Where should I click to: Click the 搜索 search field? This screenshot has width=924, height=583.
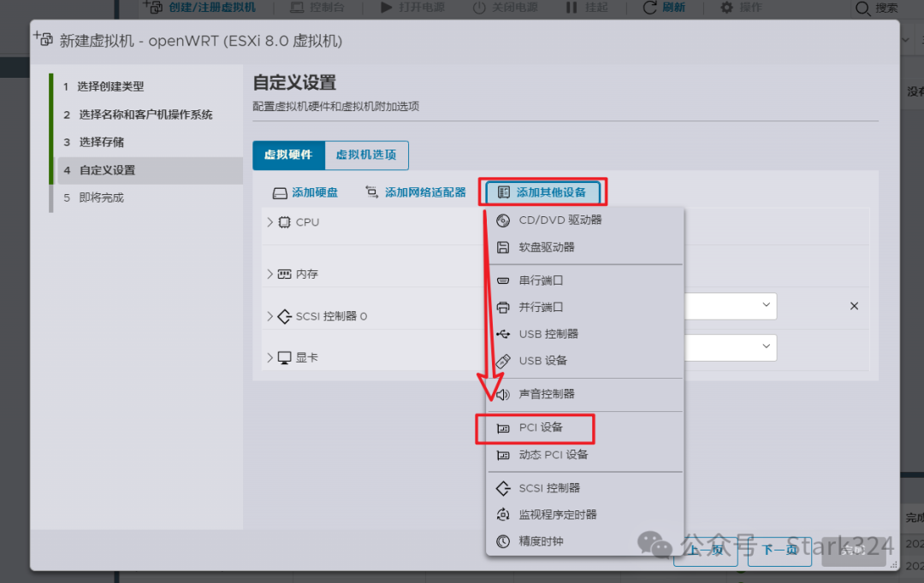click(x=885, y=9)
